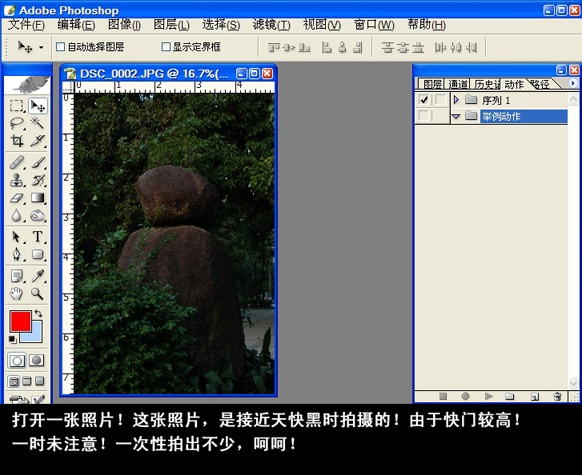Swap foreground and background colors
This screenshot has width=582, height=475.
[x=38, y=313]
